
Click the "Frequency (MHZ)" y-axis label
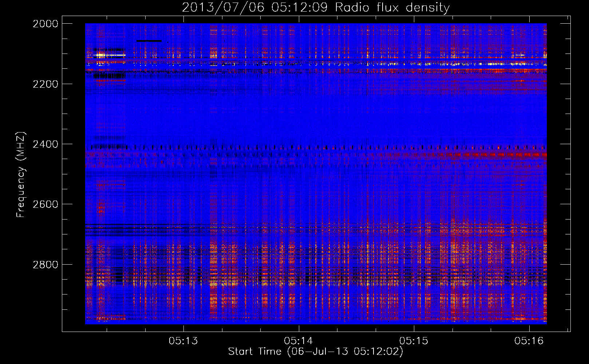pos(21,175)
